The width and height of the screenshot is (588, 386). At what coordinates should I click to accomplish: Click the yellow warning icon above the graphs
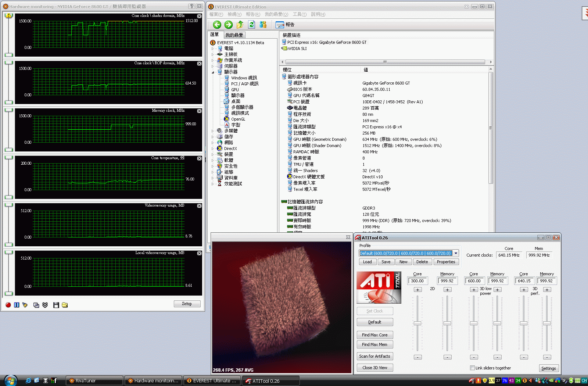pyautogui.click(x=8, y=15)
